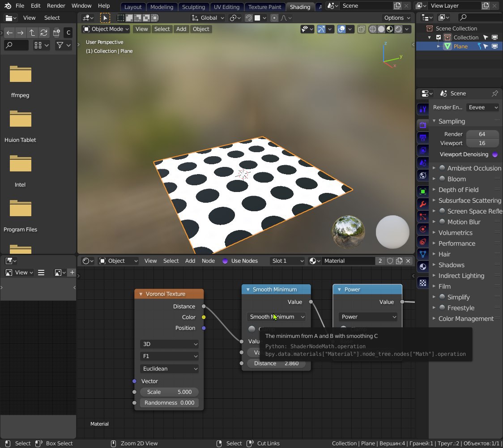Screen dimensions: 503x448
Task: Switch viewport to material preview shading
Action: pyautogui.click(x=390, y=29)
